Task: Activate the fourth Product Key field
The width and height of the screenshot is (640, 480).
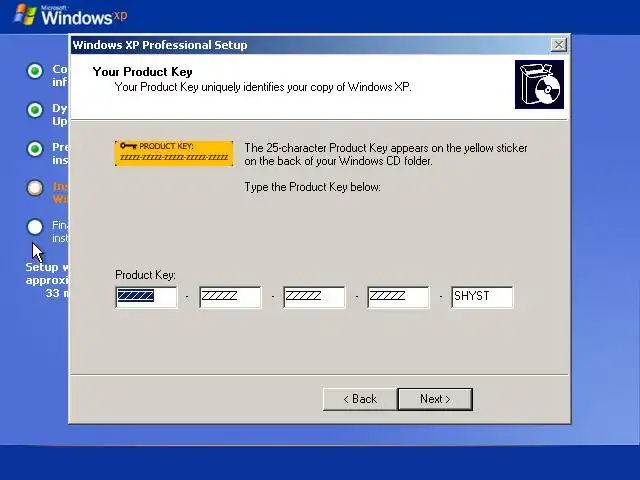Action: [398, 297]
